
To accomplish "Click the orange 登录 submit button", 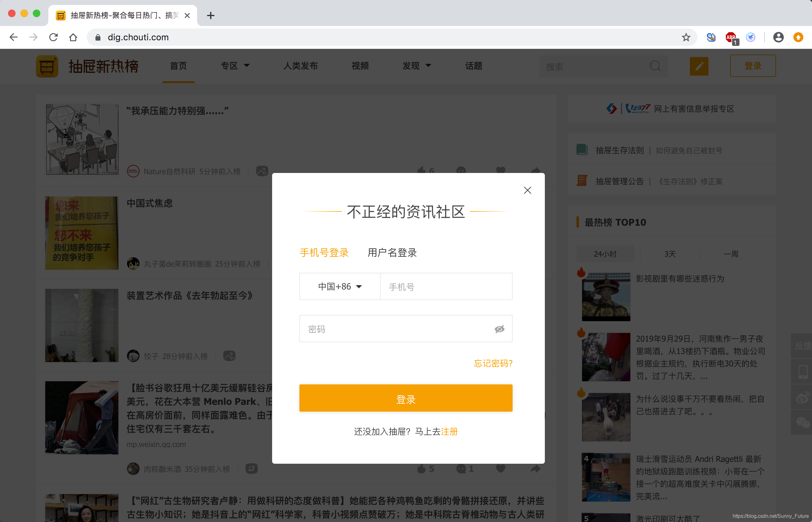I will click(406, 399).
